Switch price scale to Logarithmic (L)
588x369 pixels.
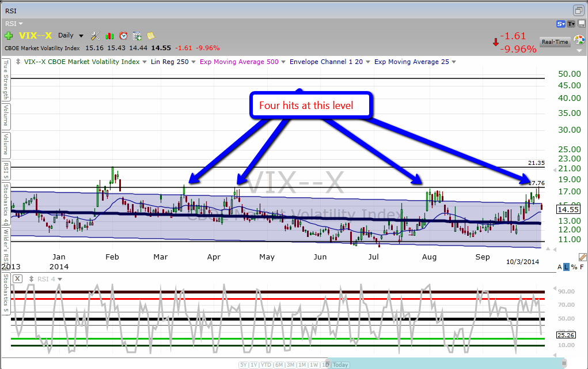click(566, 267)
